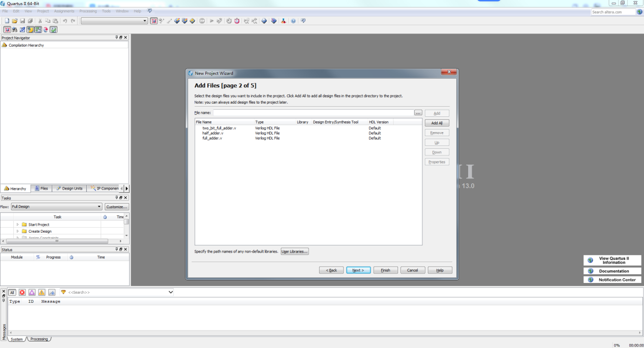Click the User Libraries button
644x348 pixels.
(295, 251)
